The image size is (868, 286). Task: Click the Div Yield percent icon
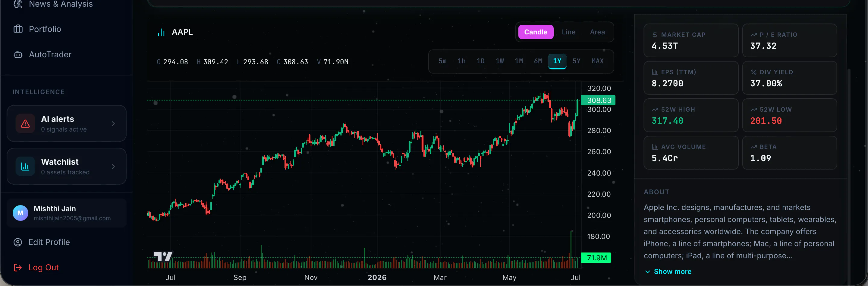pos(753,72)
